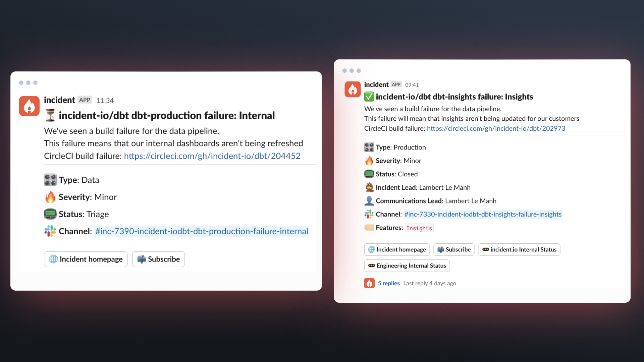Open #inc-7330 insights-failure channel link
644x362 pixels.
point(483,214)
